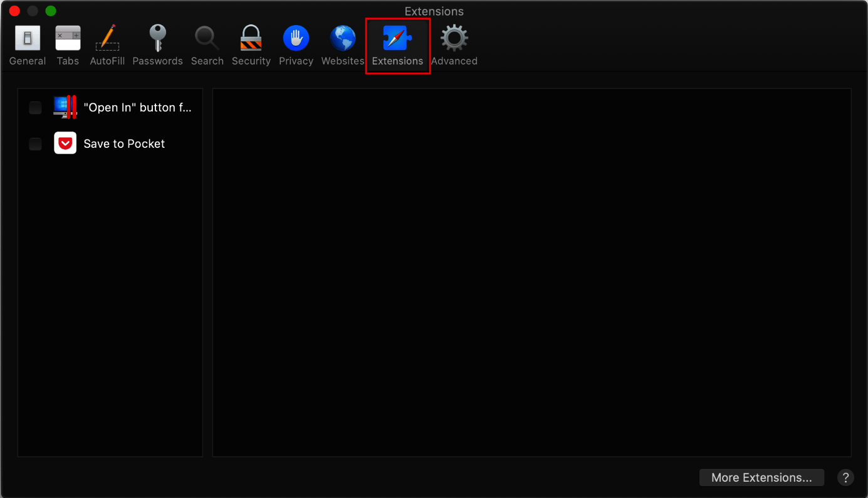Click the yellow minimize window button
The height and width of the screenshot is (498, 868).
click(32, 11)
